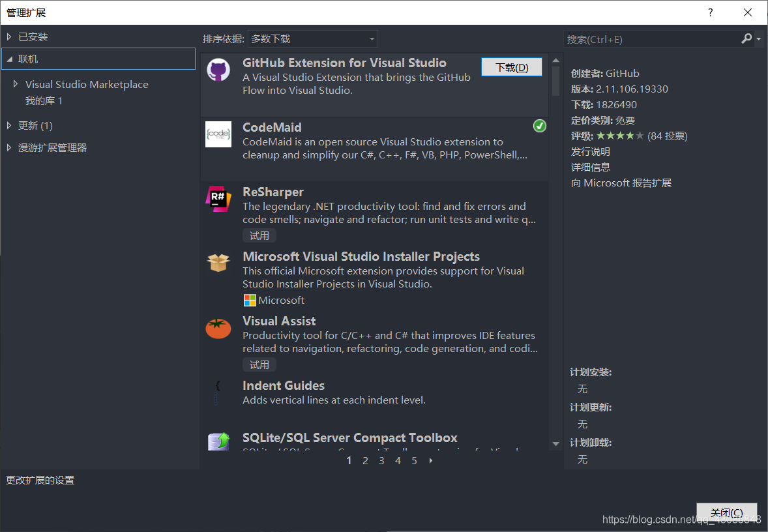Open search options dropdown arrow
Viewport: 768px width, 532px height.
click(759, 38)
